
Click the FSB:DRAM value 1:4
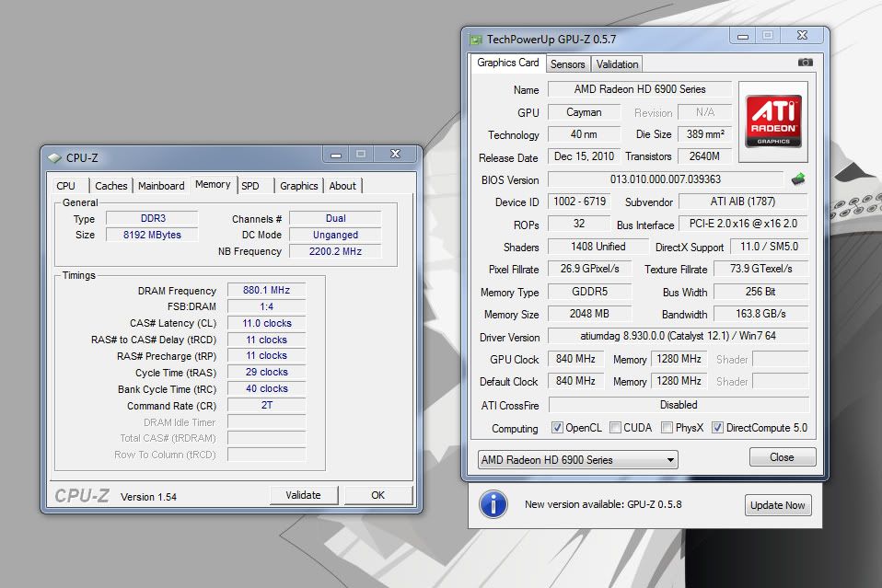tap(267, 307)
